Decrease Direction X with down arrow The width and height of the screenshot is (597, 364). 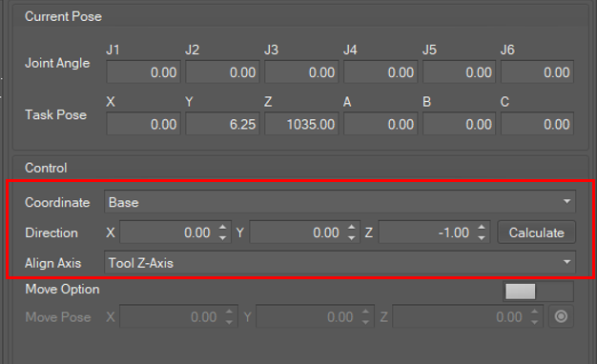223,238
